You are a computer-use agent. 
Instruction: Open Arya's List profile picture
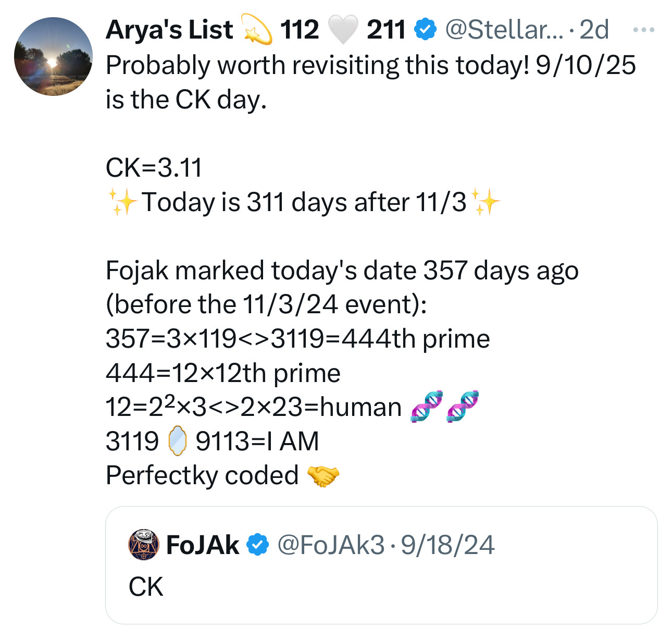click(x=53, y=56)
